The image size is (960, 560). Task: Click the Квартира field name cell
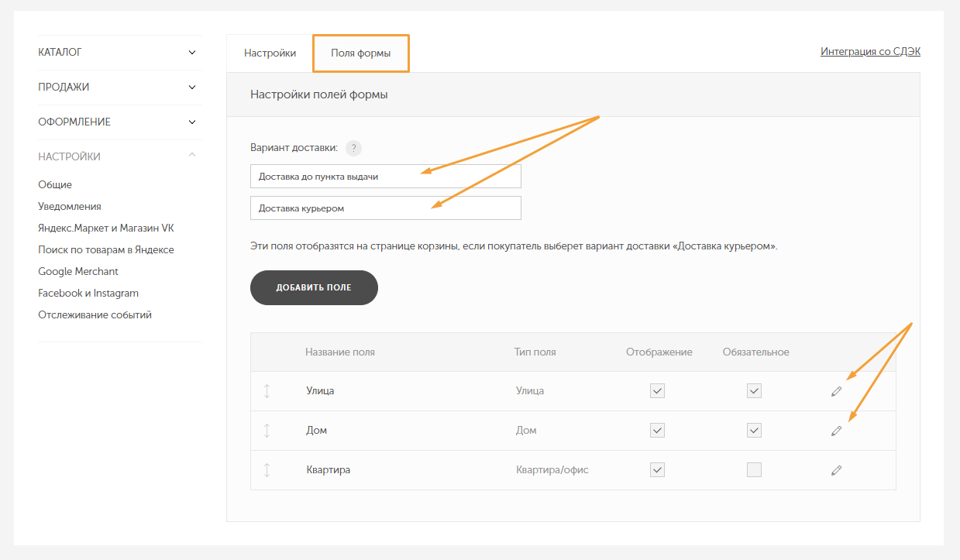tap(329, 470)
